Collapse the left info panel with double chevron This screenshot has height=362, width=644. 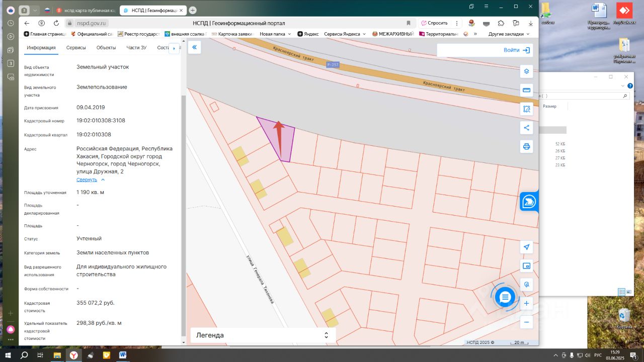point(195,47)
